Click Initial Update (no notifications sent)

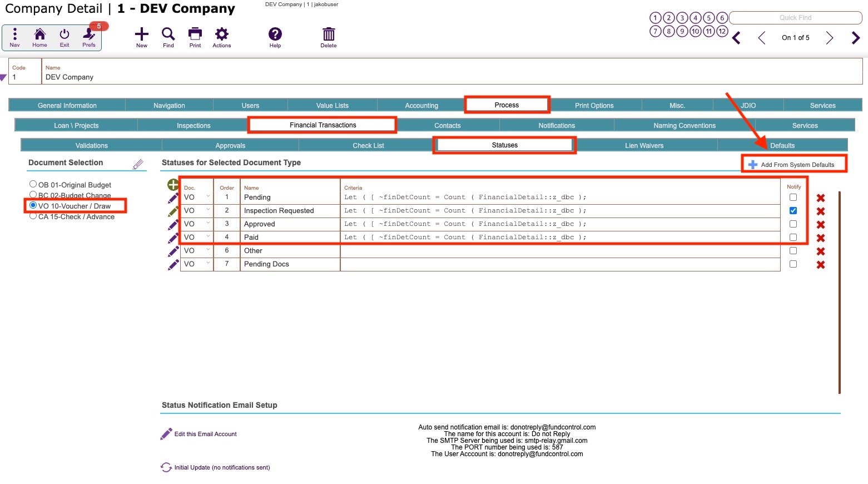[x=215, y=467]
